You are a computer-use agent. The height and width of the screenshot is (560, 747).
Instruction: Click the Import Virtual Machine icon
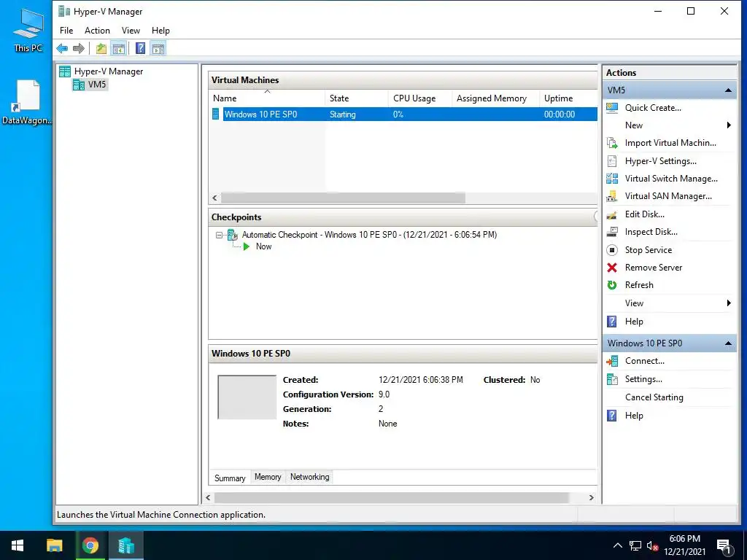[612, 143]
